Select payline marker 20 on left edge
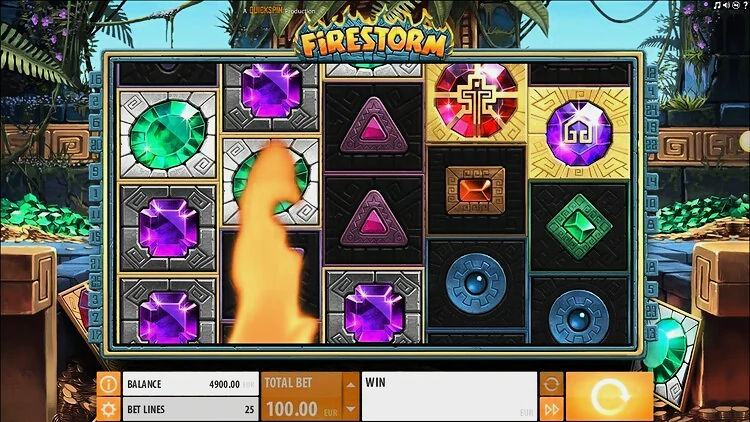 [x=95, y=144]
